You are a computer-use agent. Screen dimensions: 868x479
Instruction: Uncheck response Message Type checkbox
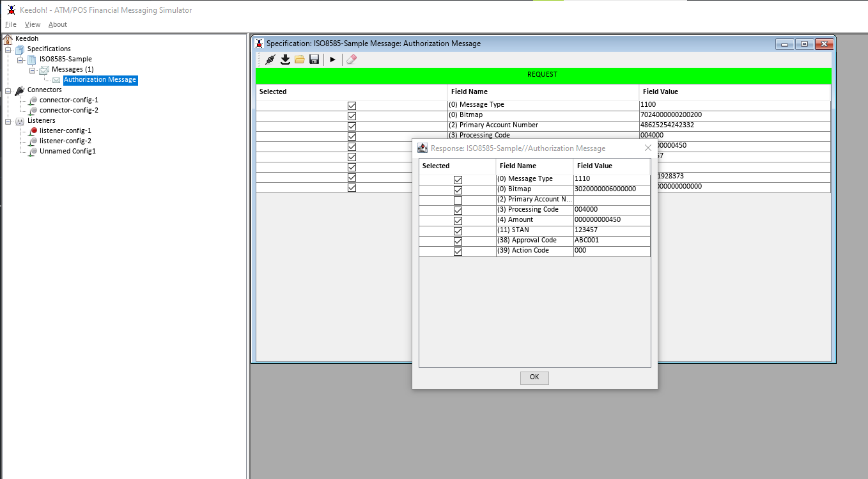tap(458, 180)
